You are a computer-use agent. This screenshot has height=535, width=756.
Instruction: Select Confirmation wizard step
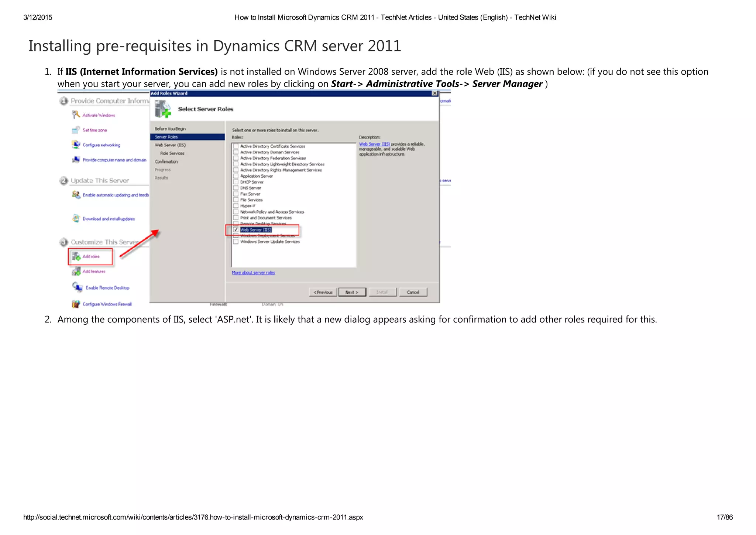166,161
